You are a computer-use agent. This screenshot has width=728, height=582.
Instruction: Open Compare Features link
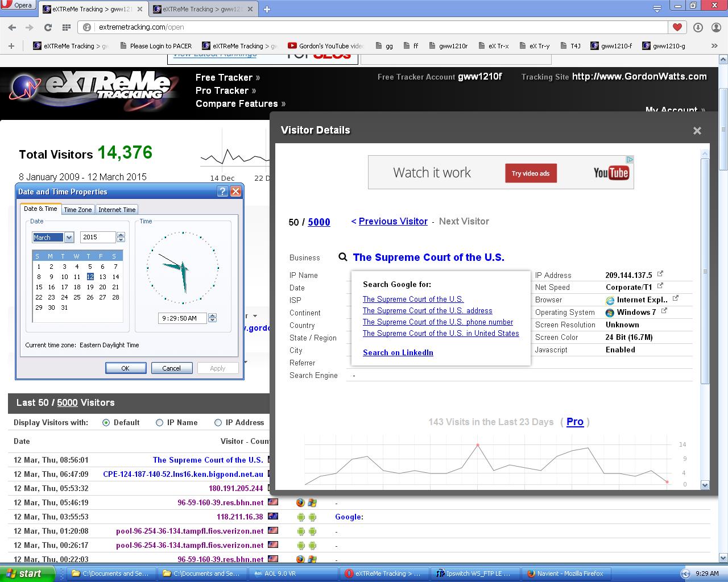241,103
